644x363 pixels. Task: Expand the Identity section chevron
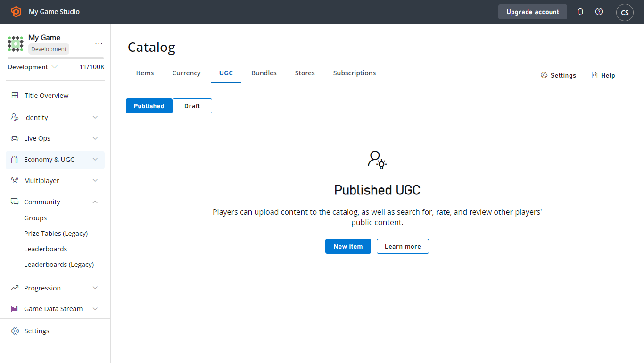[x=95, y=118]
